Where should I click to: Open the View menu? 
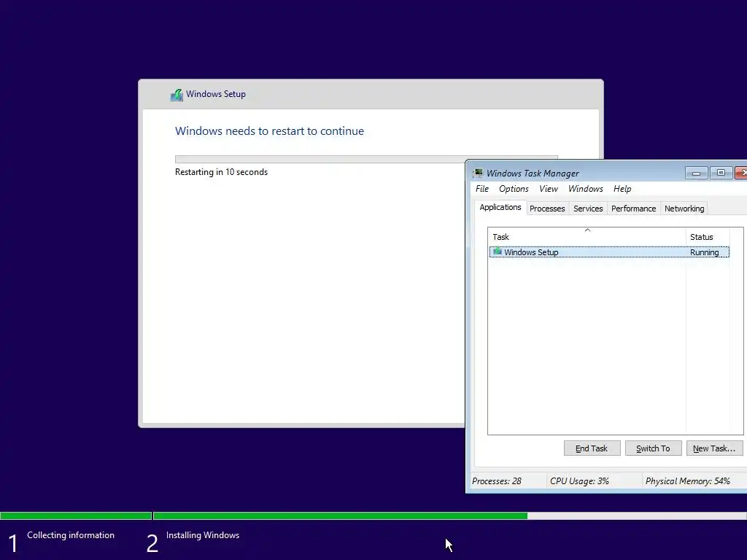[549, 189]
